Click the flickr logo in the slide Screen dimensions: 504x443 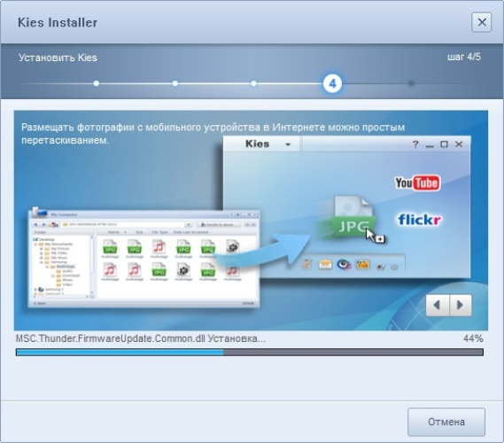pos(419,220)
